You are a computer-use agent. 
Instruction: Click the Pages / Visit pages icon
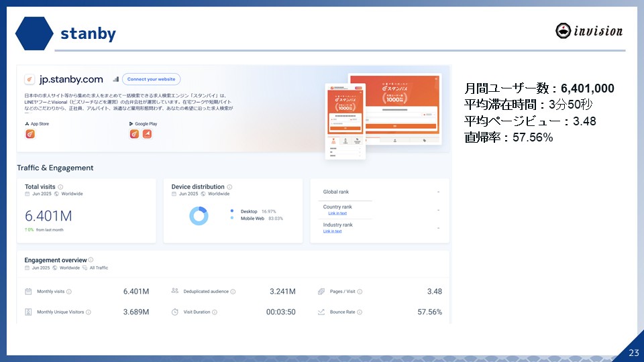pyautogui.click(x=321, y=292)
